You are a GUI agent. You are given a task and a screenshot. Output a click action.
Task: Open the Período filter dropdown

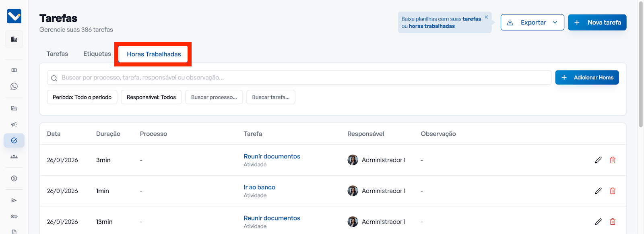click(82, 97)
